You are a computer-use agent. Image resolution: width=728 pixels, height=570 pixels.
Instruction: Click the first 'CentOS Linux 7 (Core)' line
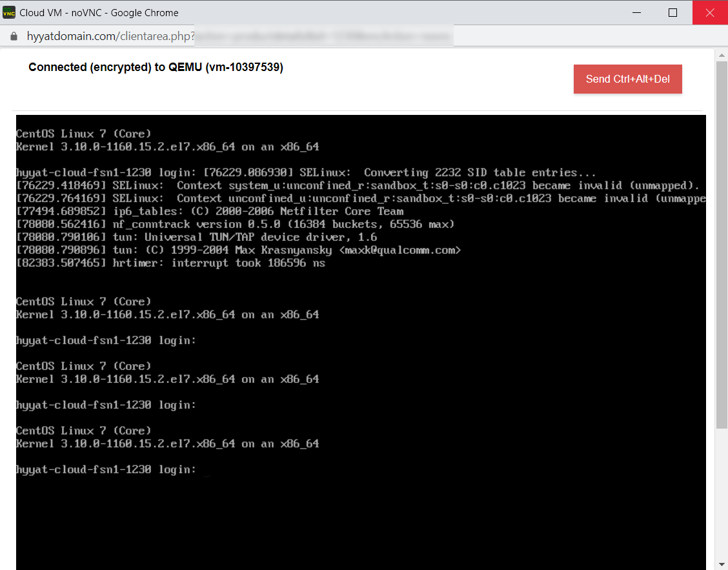83,134
